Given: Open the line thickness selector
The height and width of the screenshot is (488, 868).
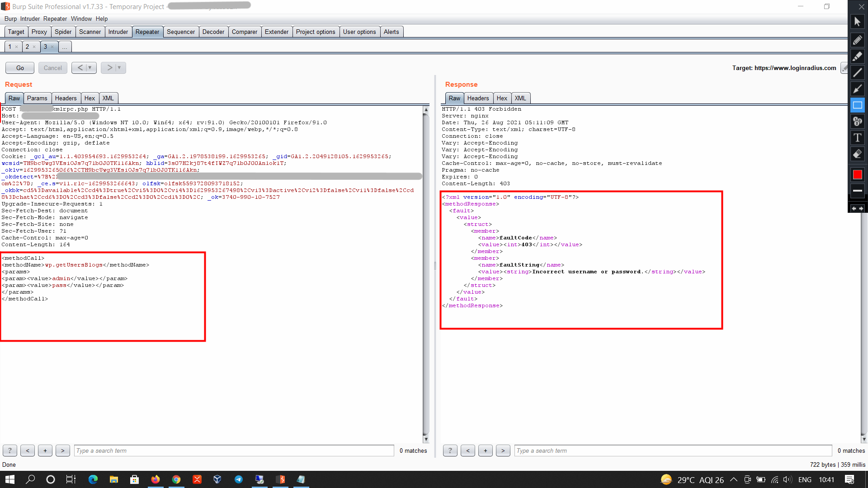Looking at the screenshot, I should tap(857, 191).
